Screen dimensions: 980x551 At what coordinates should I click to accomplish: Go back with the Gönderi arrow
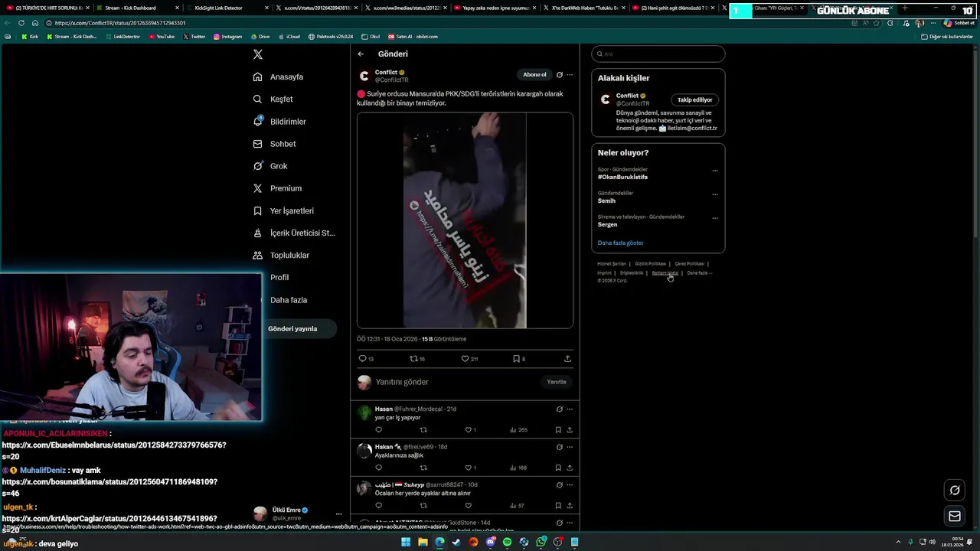click(x=361, y=54)
